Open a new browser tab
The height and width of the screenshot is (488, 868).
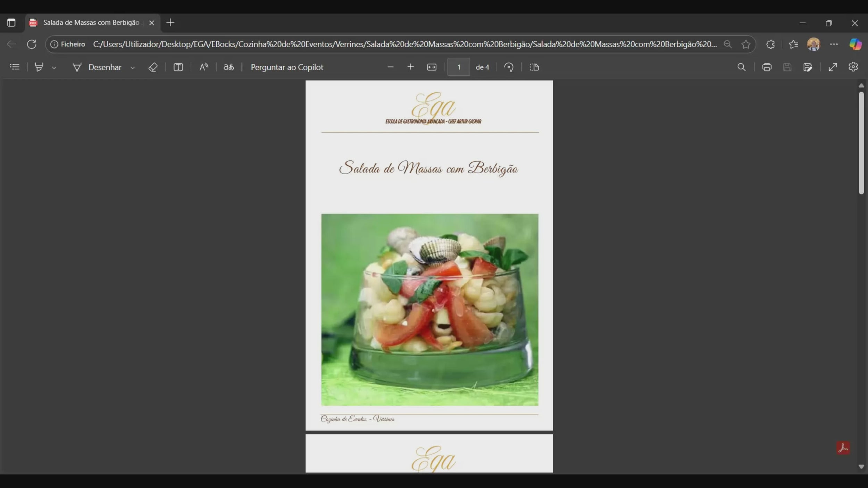tap(170, 23)
